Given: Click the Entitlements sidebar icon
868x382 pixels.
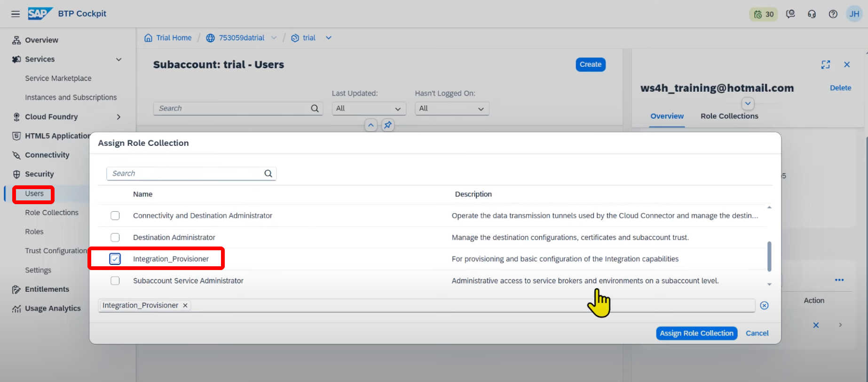Looking at the screenshot, I should click(x=16, y=289).
